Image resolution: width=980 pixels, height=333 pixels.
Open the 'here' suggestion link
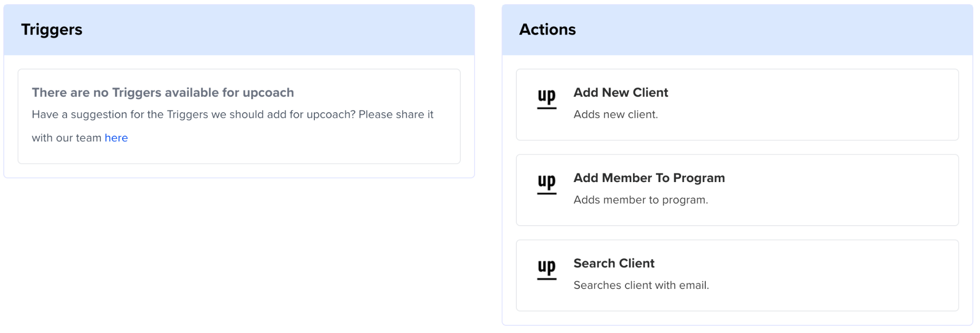point(116,138)
